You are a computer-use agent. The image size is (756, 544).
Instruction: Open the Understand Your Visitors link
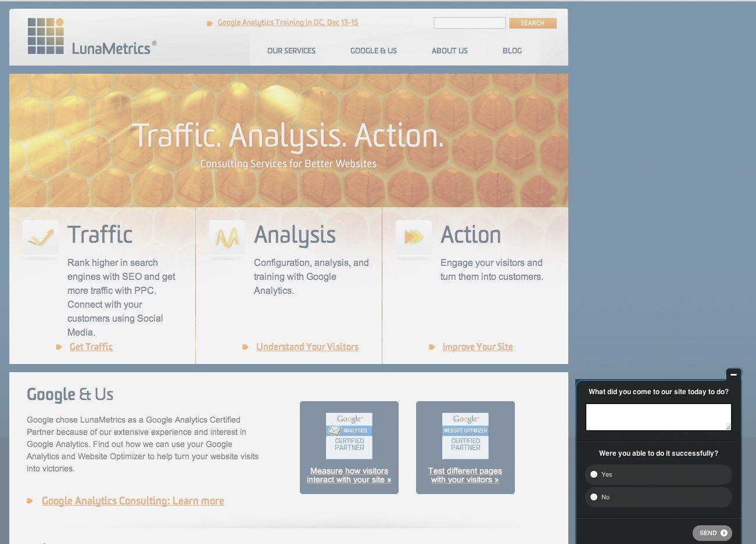coord(307,347)
